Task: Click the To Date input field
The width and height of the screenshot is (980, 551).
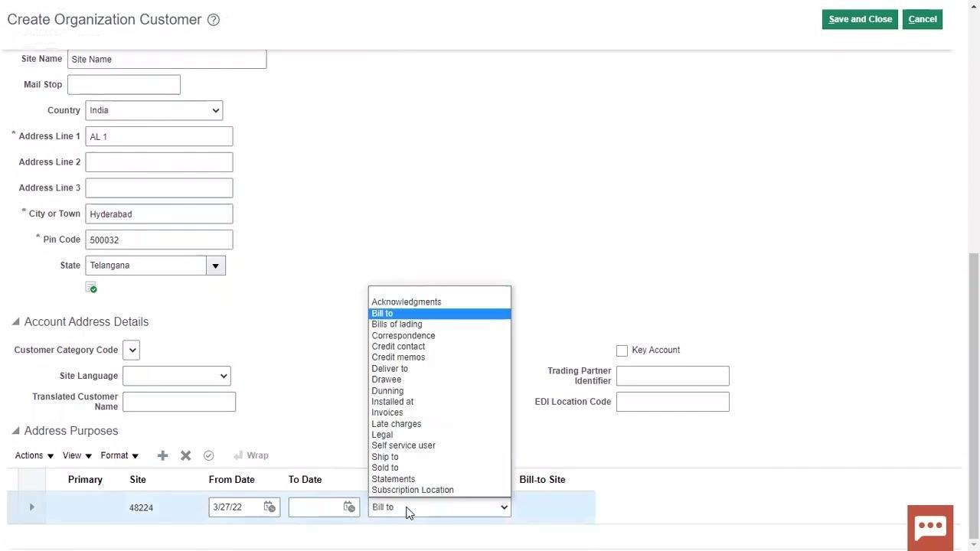Action: click(x=315, y=507)
